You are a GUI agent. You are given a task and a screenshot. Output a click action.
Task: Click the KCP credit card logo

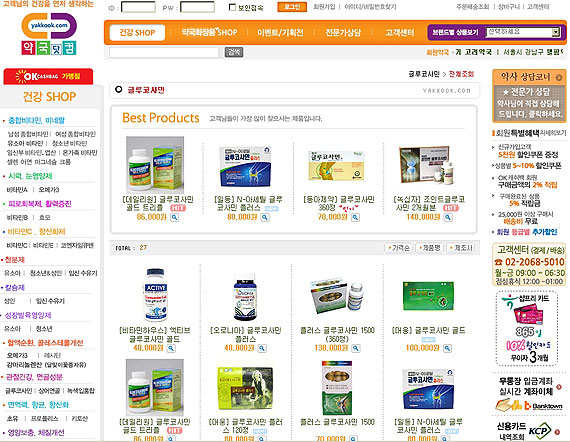[x=540, y=431]
